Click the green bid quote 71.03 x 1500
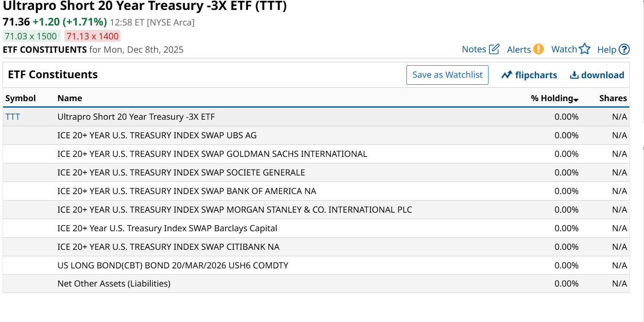The height and width of the screenshot is (322, 644). click(31, 36)
